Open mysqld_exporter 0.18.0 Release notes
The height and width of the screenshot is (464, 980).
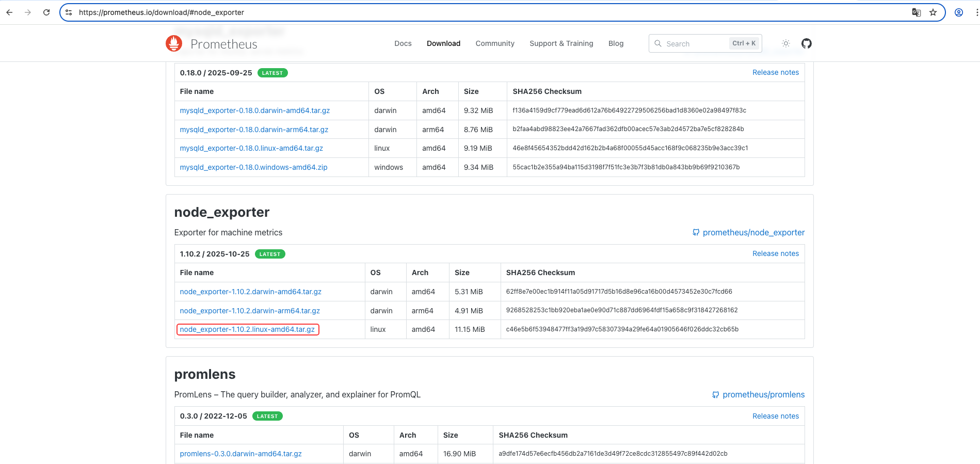point(776,72)
